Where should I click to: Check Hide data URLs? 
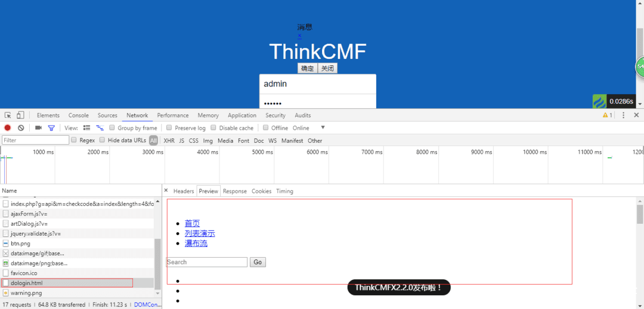103,140
